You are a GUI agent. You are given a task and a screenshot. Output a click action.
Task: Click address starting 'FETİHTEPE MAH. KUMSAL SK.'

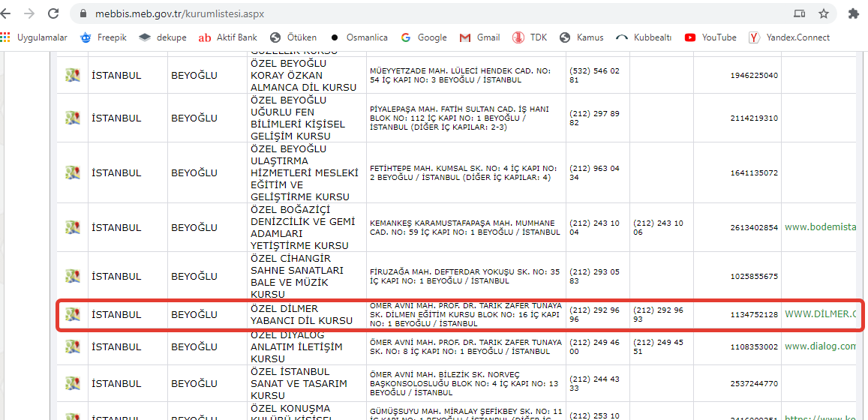(463, 172)
